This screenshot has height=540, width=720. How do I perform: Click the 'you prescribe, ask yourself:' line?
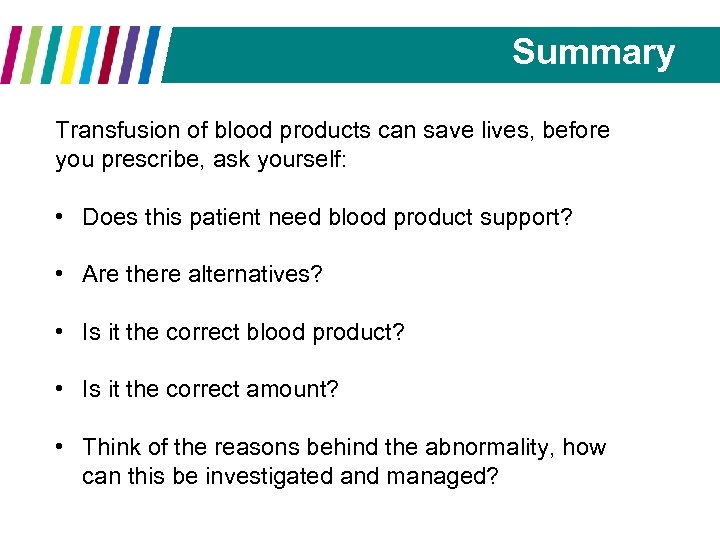tap(201, 160)
